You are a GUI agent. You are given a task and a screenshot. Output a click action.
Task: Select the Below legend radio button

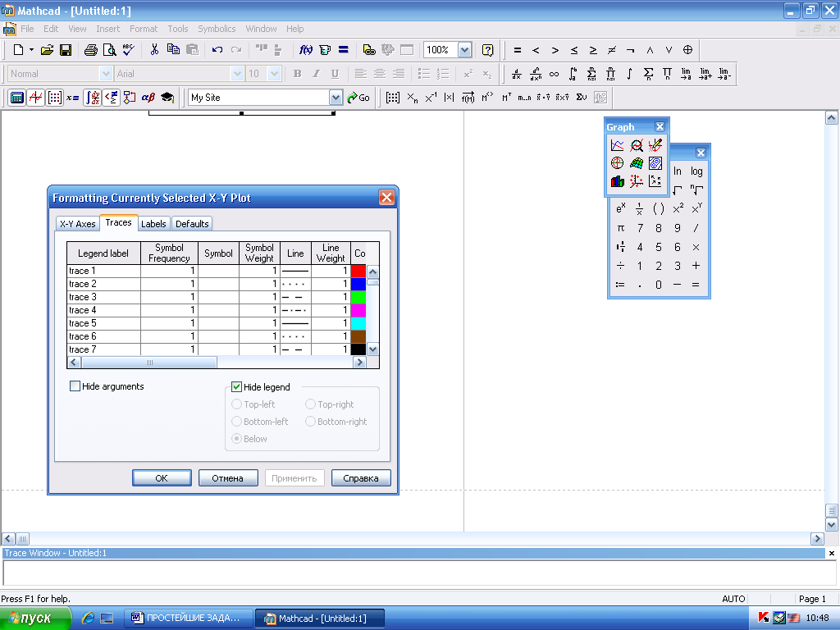tap(236, 438)
